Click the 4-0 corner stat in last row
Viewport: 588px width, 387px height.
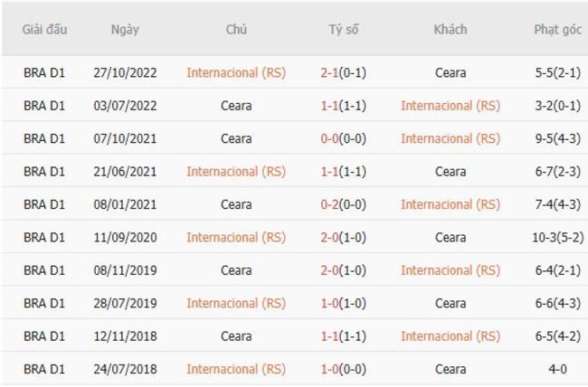pos(557,369)
